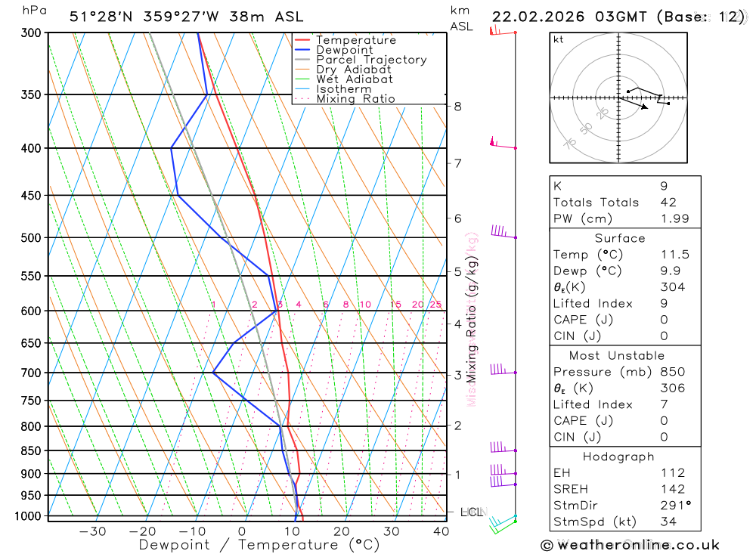The height and width of the screenshot is (554, 756).
Task: Click the 500 hPa pressure label
Action: tap(31, 238)
